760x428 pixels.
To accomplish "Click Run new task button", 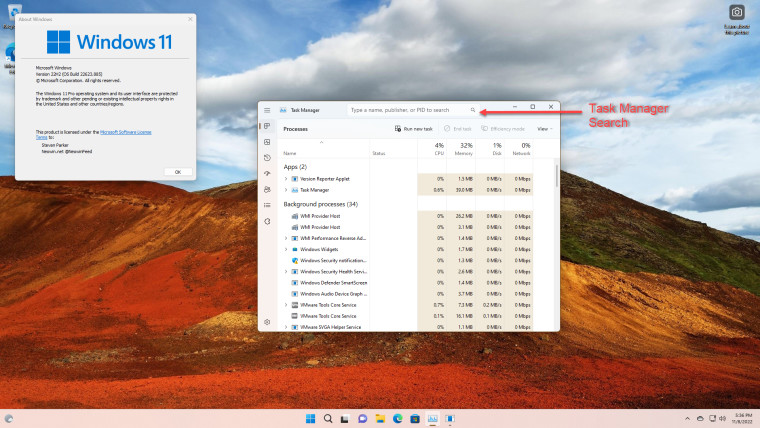I will click(x=413, y=129).
